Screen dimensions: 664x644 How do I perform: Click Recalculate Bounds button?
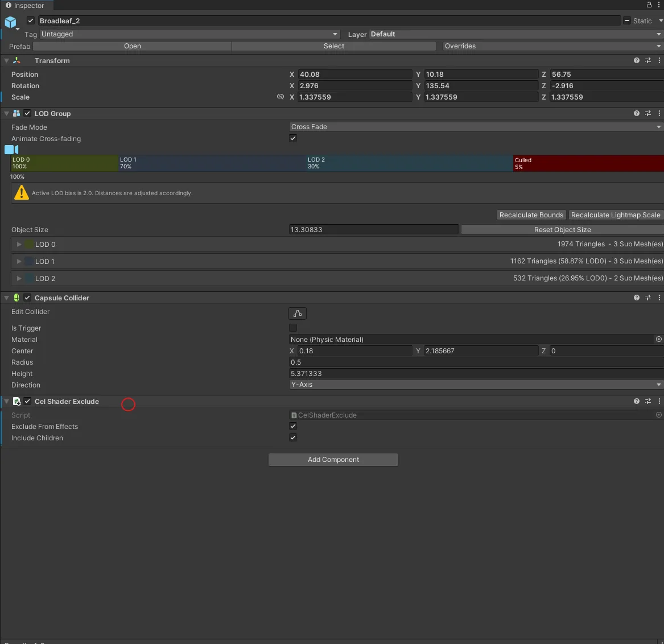531,214
